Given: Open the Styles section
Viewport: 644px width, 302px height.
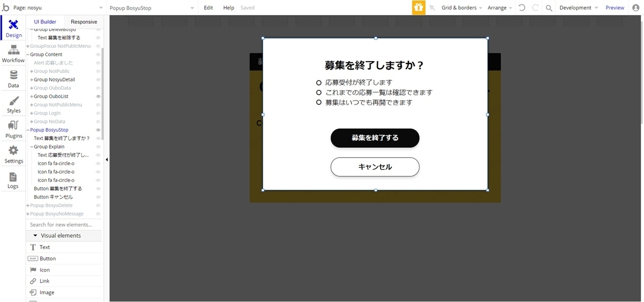Looking at the screenshot, I should coord(13,104).
